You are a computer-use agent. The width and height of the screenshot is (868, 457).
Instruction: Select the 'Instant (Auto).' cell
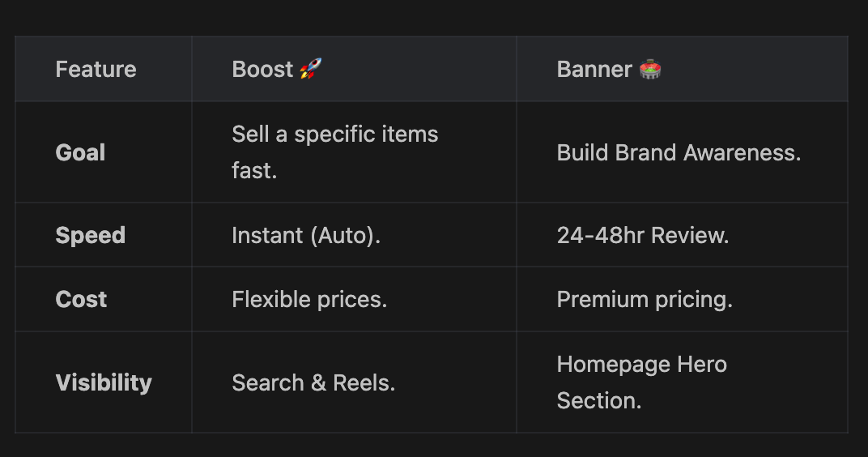305,236
